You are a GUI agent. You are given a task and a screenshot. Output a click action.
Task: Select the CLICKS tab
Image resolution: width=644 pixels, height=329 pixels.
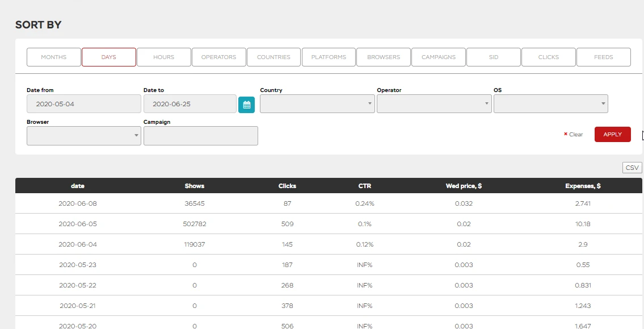coord(549,57)
